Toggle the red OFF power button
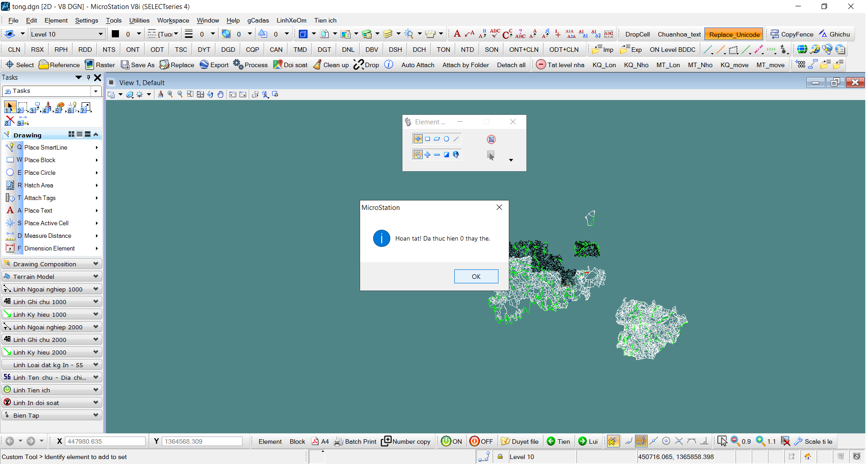Screen dimensions: 868x464 (474, 441)
